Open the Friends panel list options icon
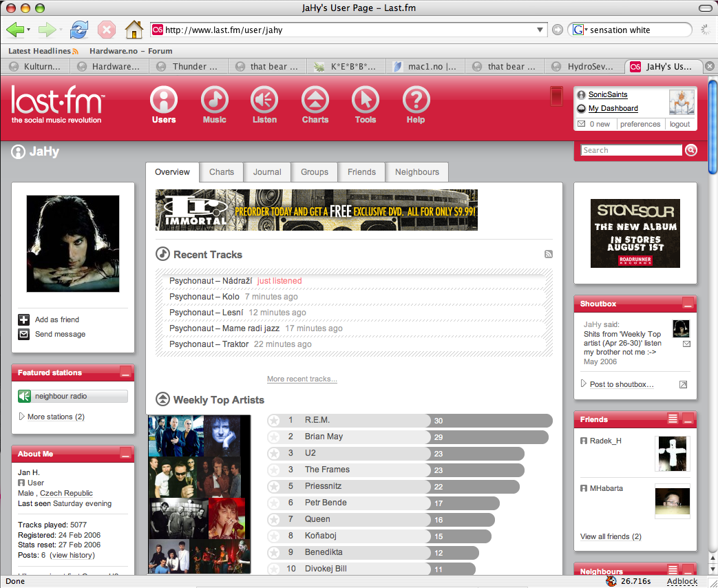This screenshot has height=588, width=718. tap(673, 418)
